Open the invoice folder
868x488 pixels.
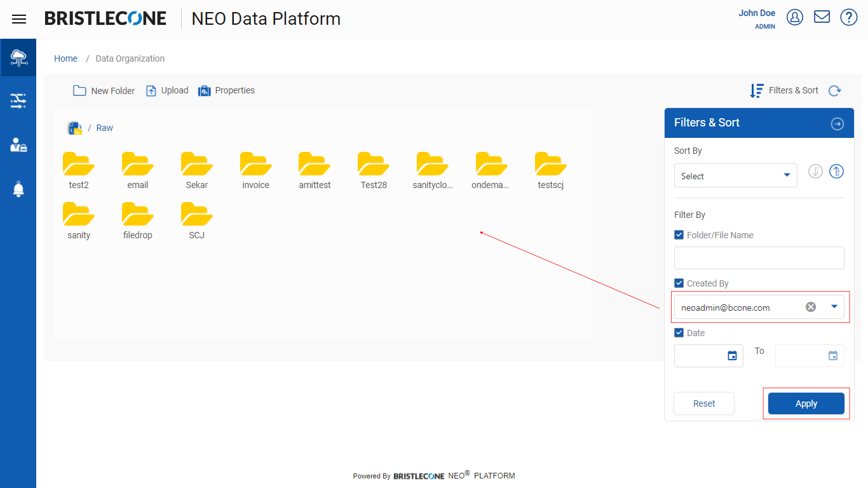click(256, 171)
